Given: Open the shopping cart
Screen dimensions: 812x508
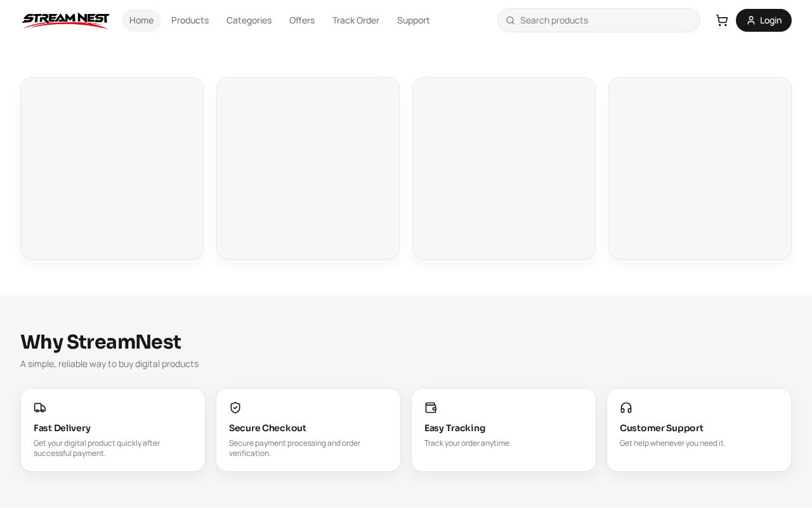Looking at the screenshot, I should [722, 20].
